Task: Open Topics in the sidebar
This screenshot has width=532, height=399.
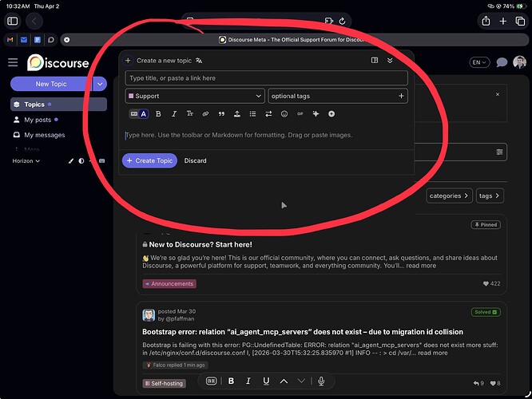Action: coord(58,105)
